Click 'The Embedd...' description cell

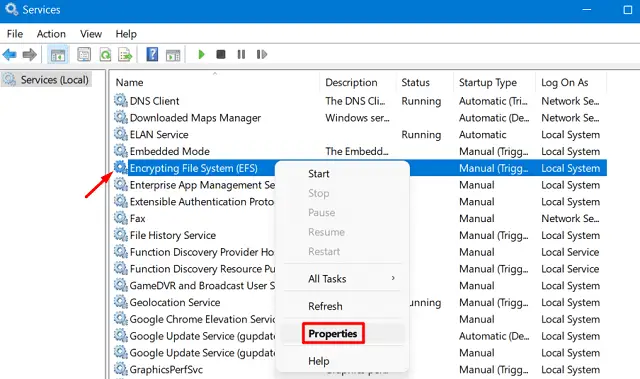(x=357, y=151)
